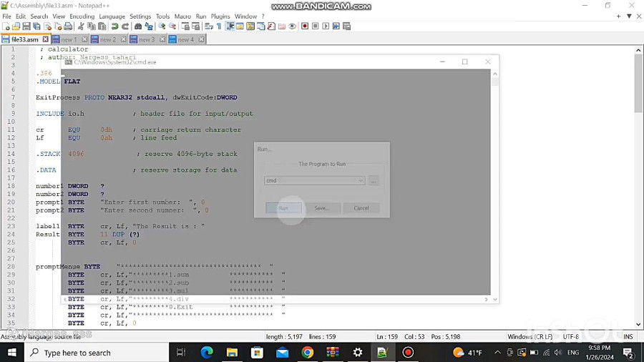
Task: Print the document using the Print icon
Action: (68, 26)
